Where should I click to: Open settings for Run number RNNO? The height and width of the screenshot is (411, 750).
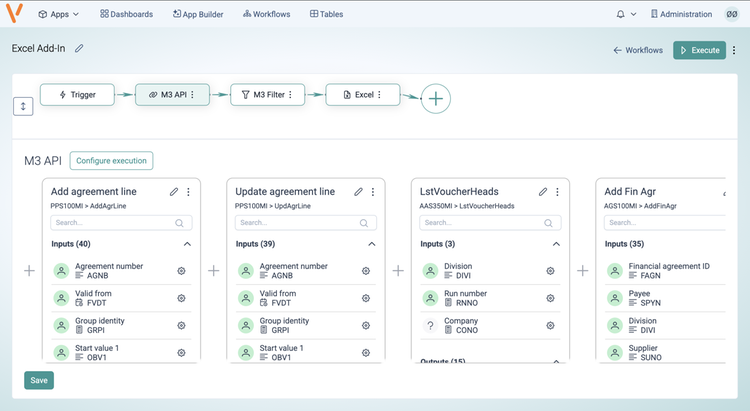(551, 298)
